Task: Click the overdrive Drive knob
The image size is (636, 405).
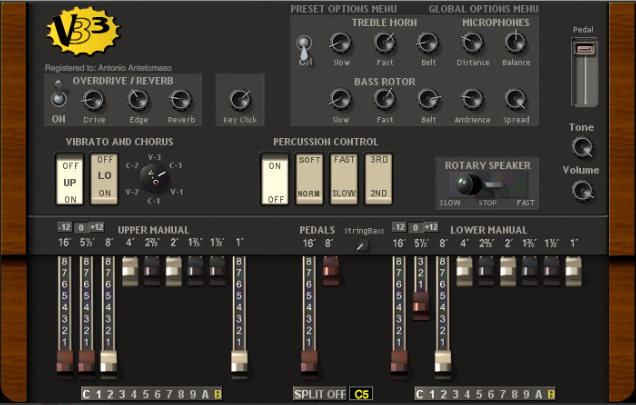Action: click(x=93, y=99)
